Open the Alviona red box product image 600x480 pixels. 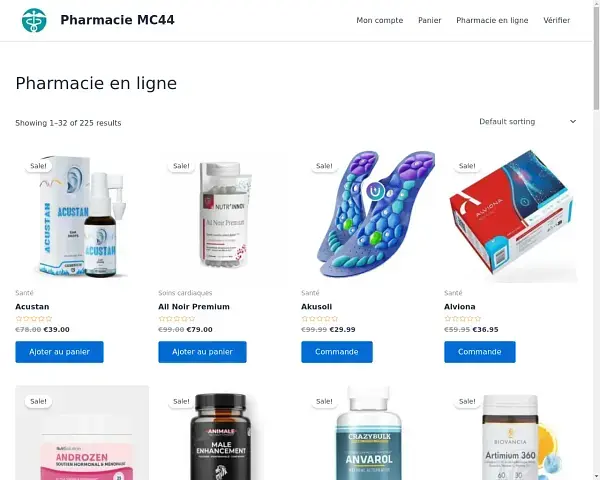click(511, 216)
